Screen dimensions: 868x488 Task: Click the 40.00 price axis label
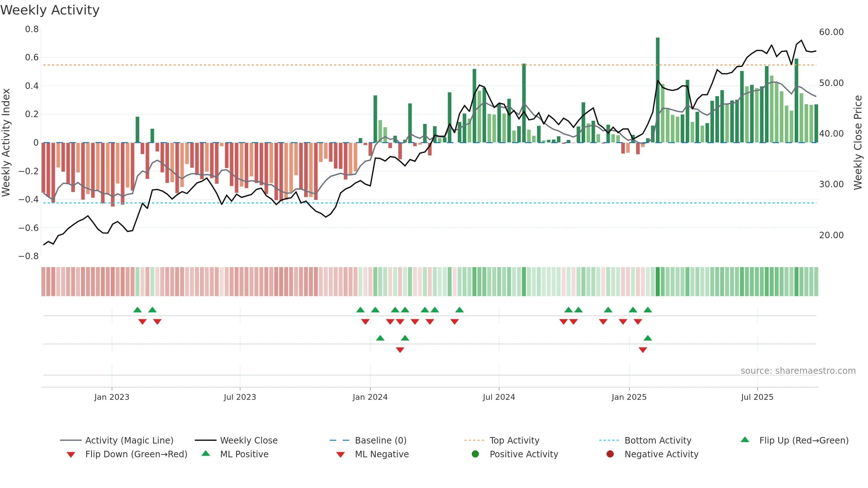click(x=831, y=133)
